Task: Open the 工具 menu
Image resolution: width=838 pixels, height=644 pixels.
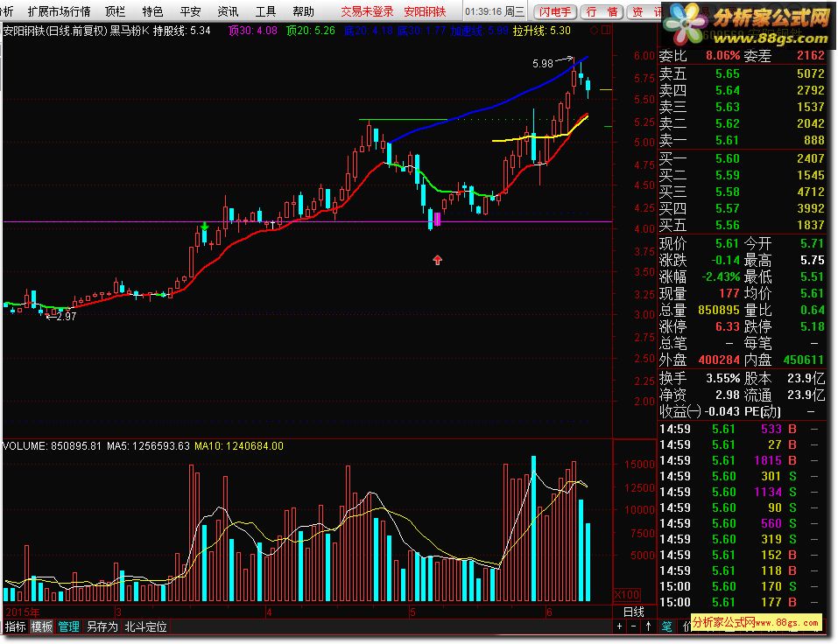Action: click(265, 11)
